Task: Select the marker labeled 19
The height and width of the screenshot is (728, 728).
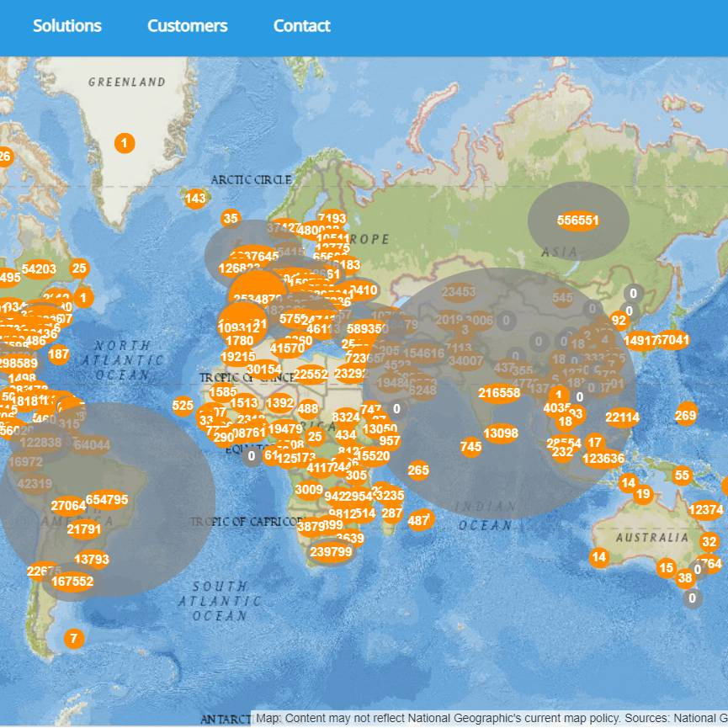Action: pos(644,494)
